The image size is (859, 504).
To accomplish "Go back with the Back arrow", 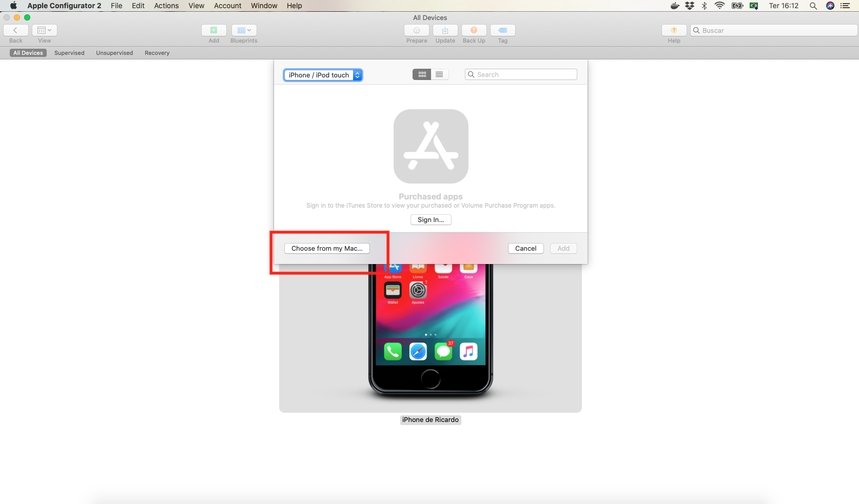I will click(16, 31).
